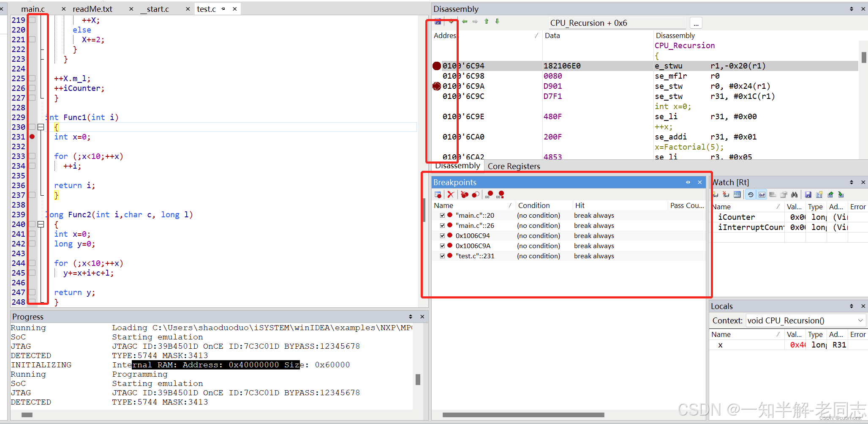The image size is (868, 424).
Task: Uncheck the test.c line 231 breakpoint
Action: (442, 256)
